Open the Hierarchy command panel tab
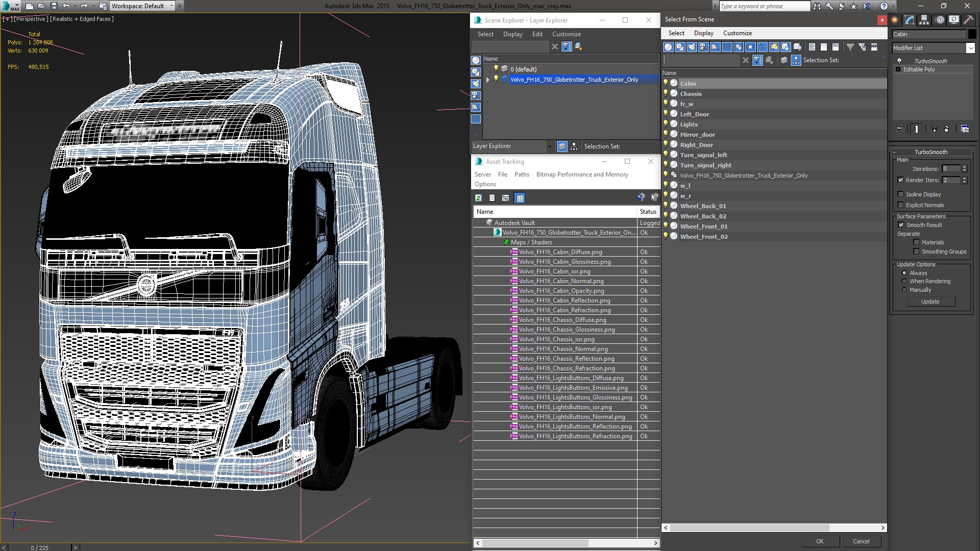 pos(924,20)
